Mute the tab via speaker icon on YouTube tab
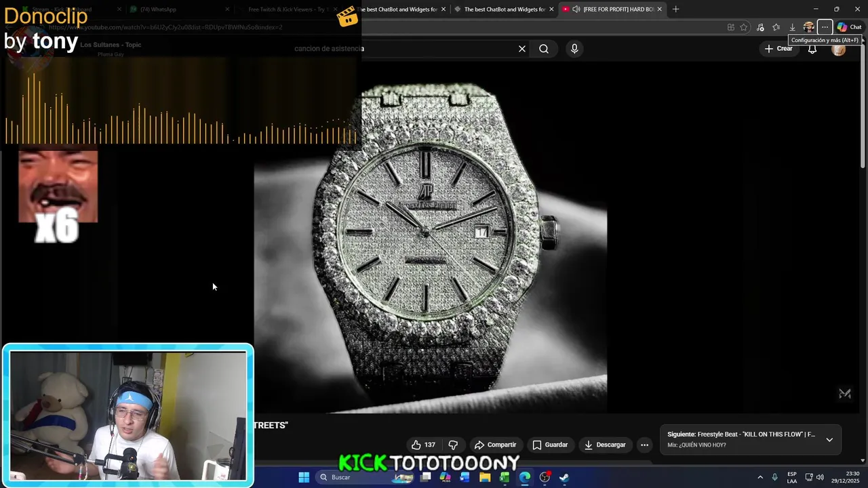This screenshot has width=868, height=488. 576,9
